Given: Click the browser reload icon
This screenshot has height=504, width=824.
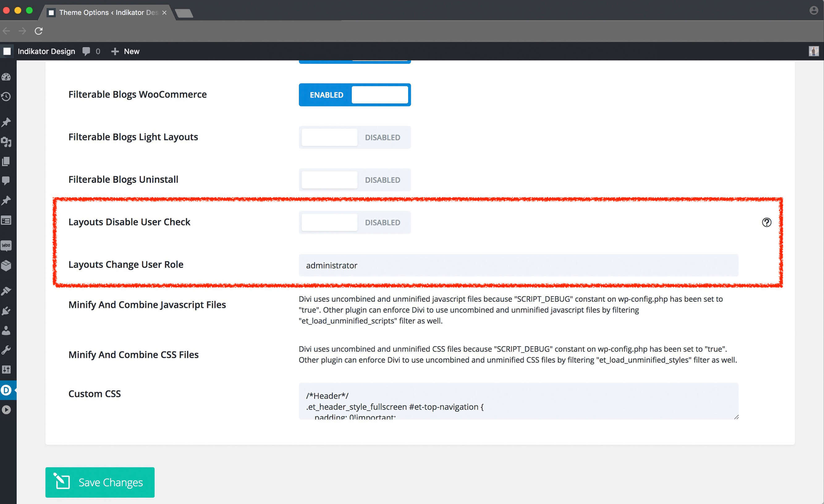Looking at the screenshot, I should point(38,31).
